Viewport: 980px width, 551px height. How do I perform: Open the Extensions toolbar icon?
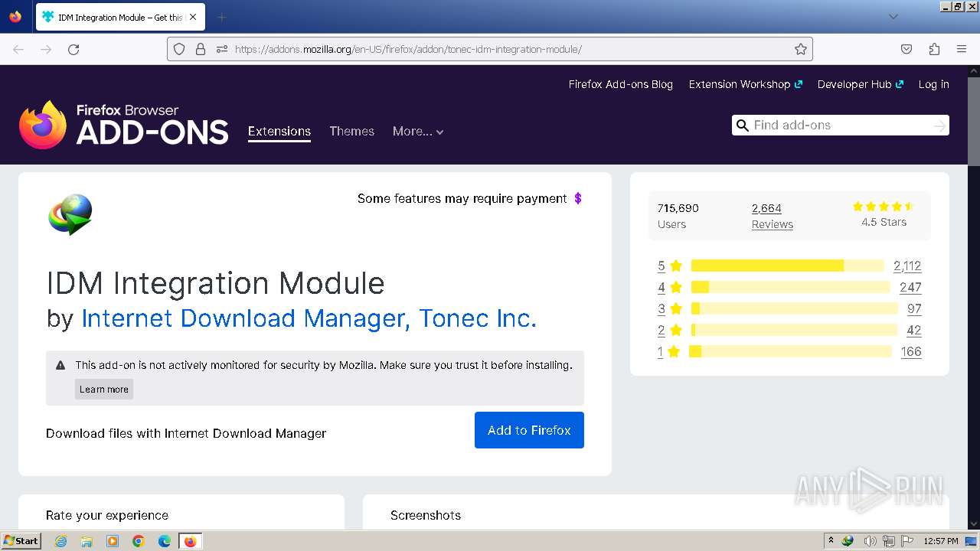934,49
